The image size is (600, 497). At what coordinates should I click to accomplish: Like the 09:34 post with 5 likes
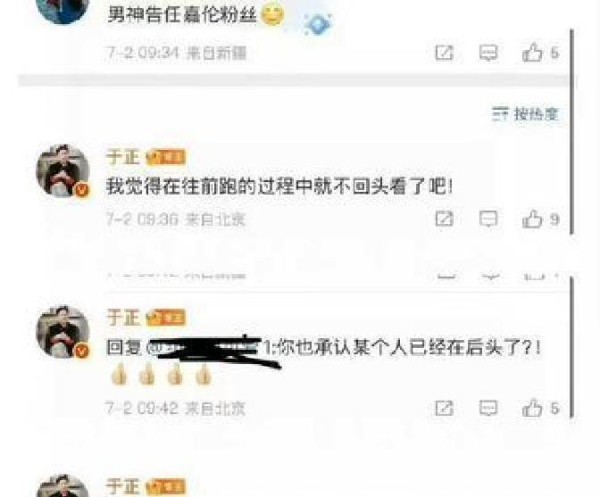tap(540, 52)
